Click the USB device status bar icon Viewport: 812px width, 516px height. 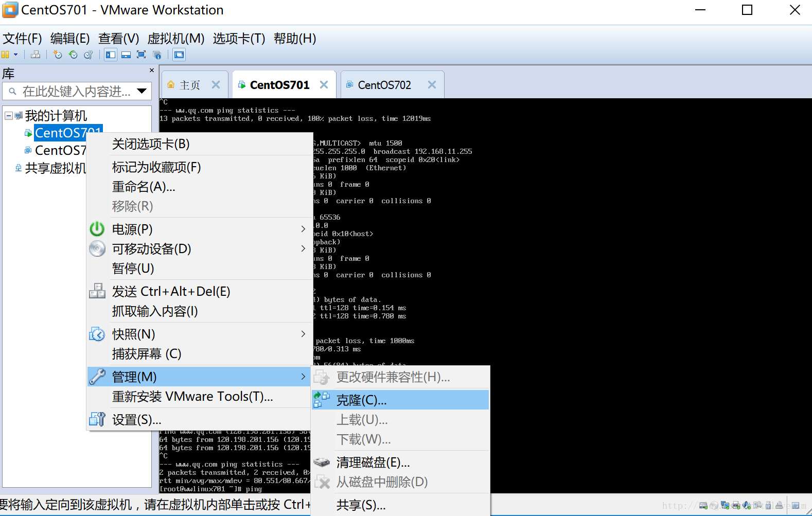point(768,505)
